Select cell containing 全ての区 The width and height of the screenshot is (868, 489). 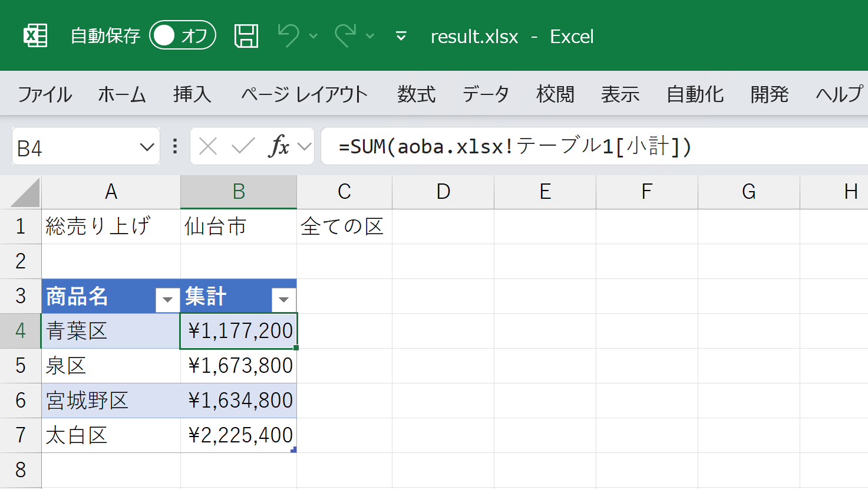(x=344, y=227)
